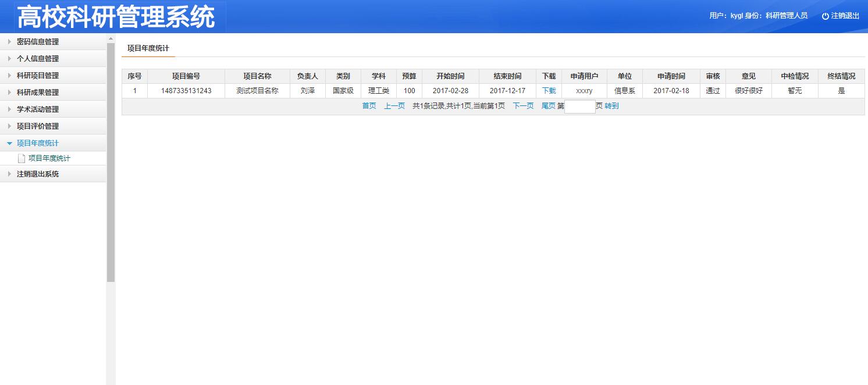Collapse the 项目年度统计 sidebar section
The height and width of the screenshot is (385, 868).
(38, 143)
